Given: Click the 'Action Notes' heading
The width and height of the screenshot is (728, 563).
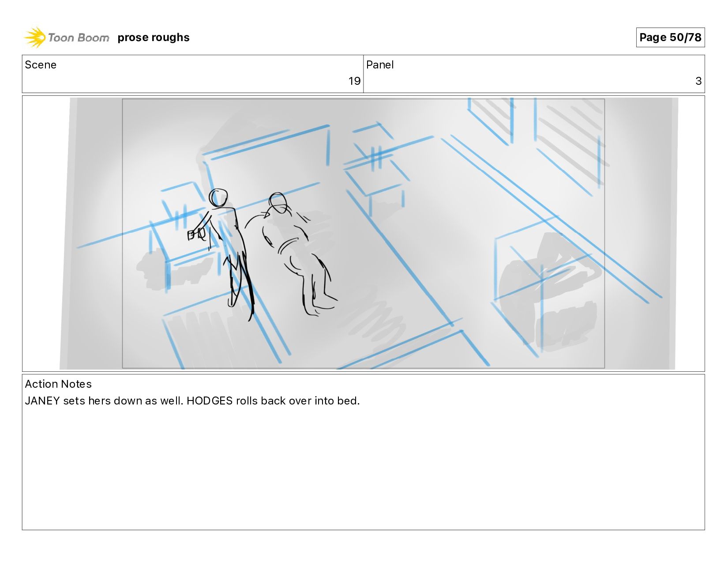Looking at the screenshot, I should pyautogui.click(x=58, y=384).
